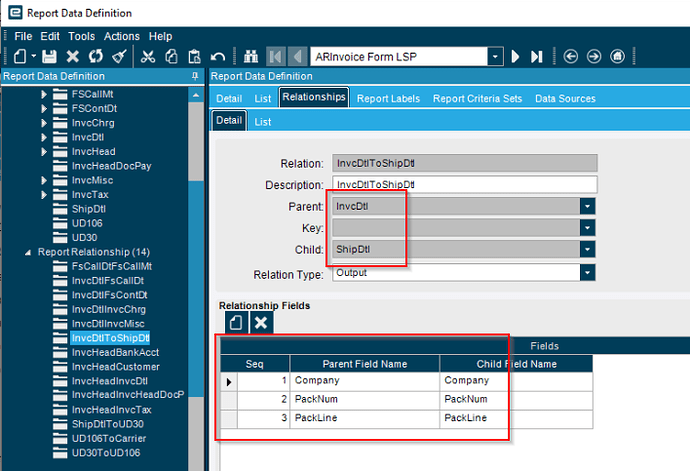690x471 pixels.
Task: Open the Parent dropdown list
Action: click(x=588, y=206)
